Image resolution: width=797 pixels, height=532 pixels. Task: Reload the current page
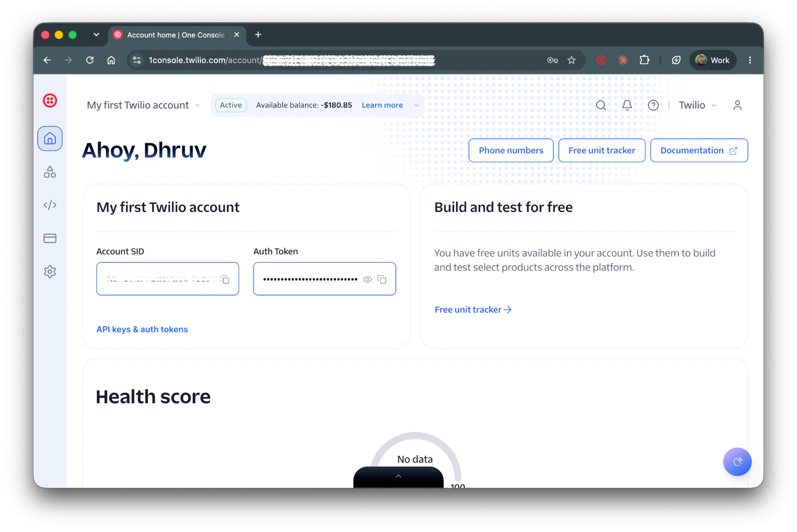pos(90,60)
